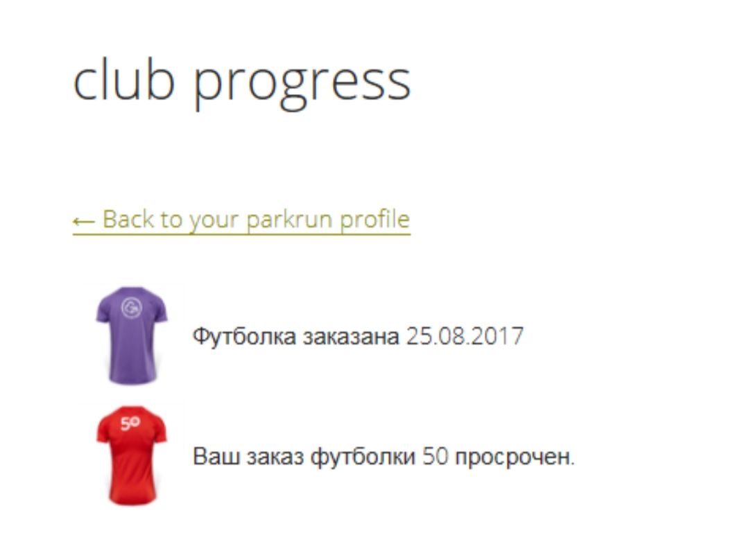The width and height of the screenshot is (749, 560).
Task: Click the word club in heading
Action: pos(123,79)
